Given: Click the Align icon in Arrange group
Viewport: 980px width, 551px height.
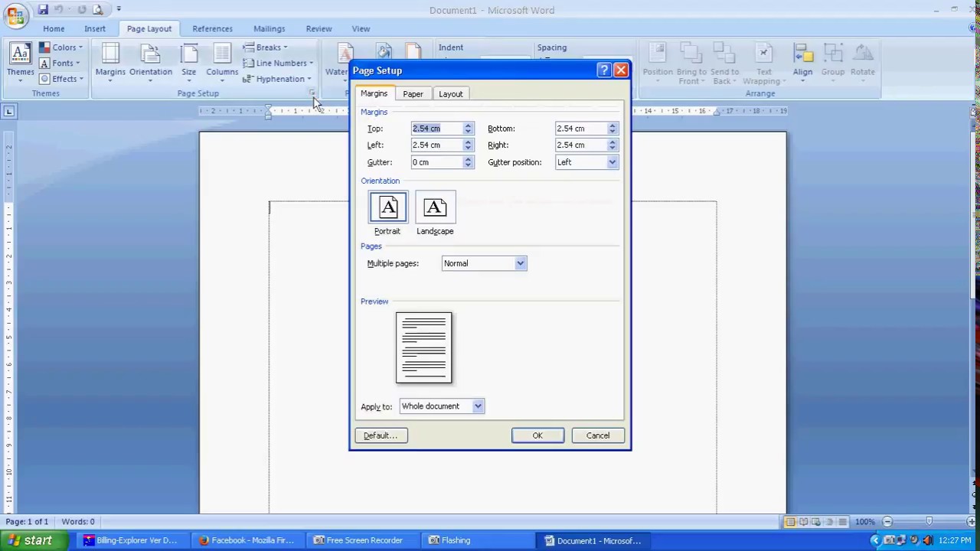Looking at the screenshot, I should pyautogui.click(x=802, y=63).
